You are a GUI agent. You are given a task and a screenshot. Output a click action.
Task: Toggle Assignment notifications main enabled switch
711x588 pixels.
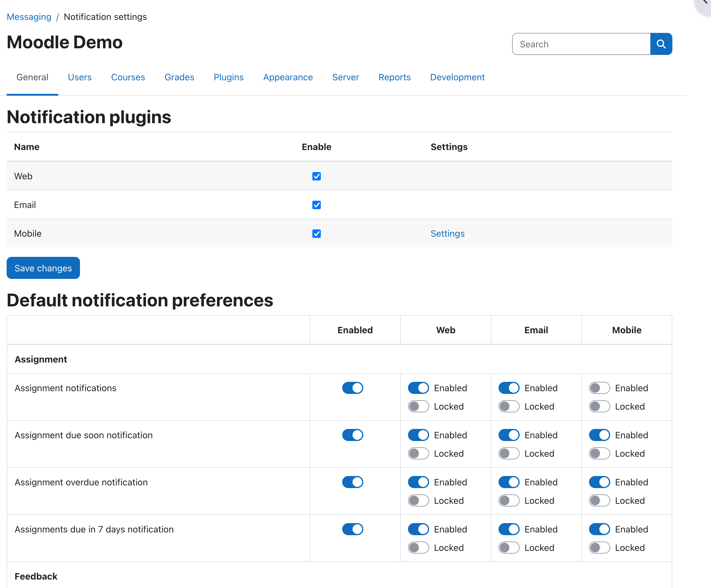(x=352, y=388)
